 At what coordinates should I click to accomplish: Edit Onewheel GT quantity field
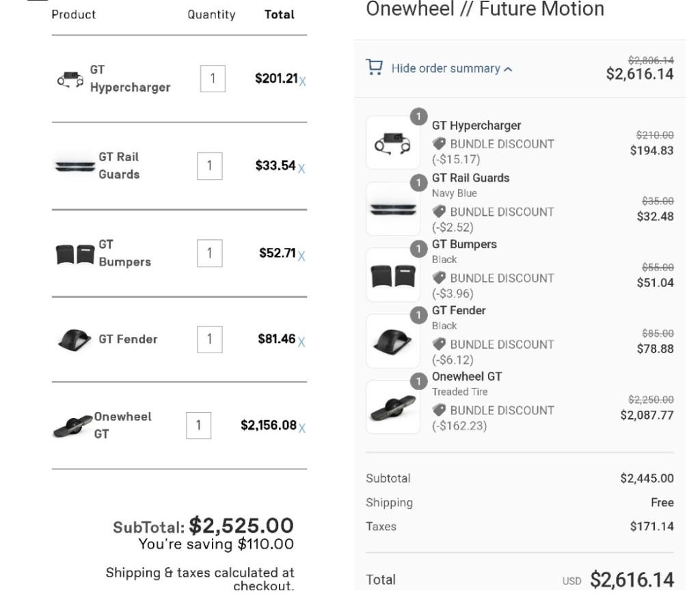[198, 426]
